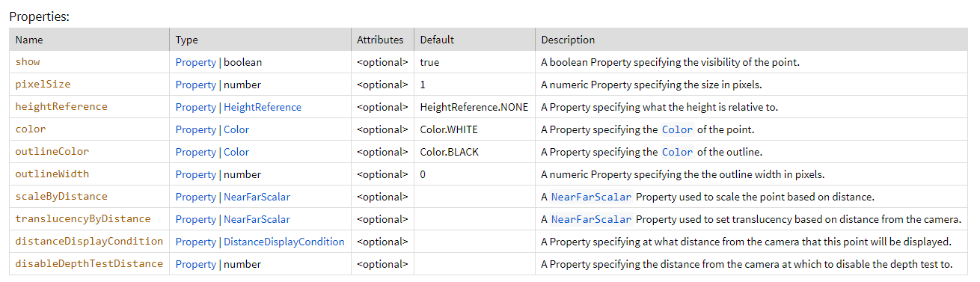This screenshot has height=282, width=980.
Task: Select the distanceDisplayCondition property name
Action: (x=89, y=242)
